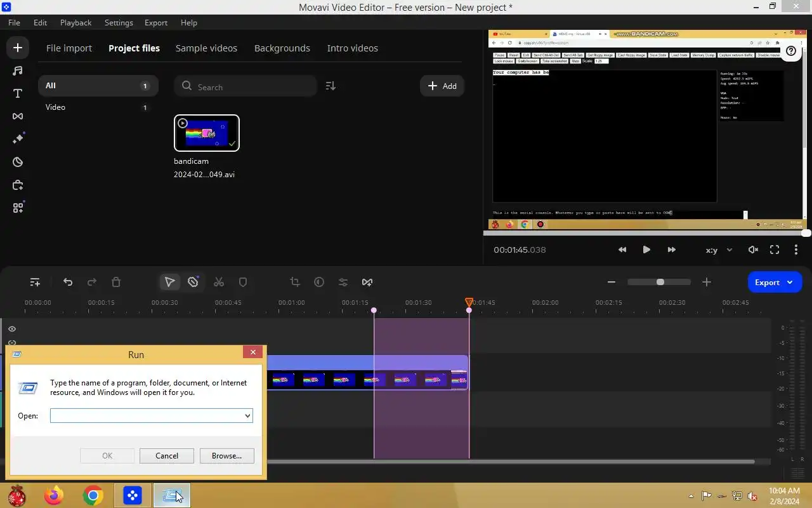Delete the selected clip with trash icon

(116, 282)
